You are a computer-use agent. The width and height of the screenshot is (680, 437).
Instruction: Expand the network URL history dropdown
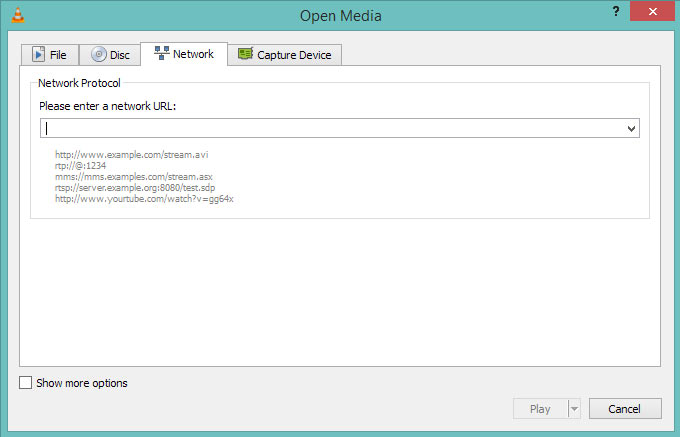[x=631, y=128]
